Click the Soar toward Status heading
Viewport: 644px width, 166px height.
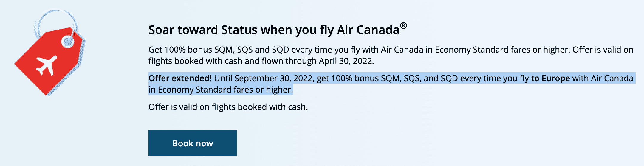[274, 30]
